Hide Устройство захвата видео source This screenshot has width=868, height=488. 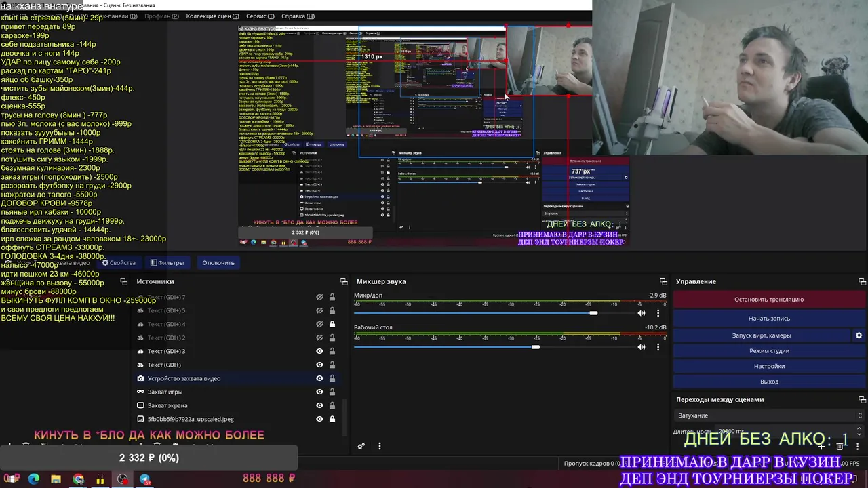(x=319, y=378)
